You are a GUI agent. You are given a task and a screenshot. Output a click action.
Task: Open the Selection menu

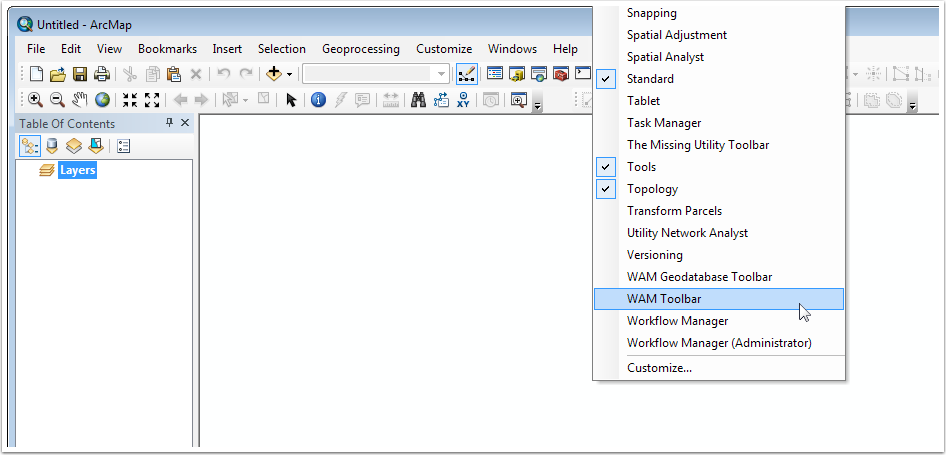point(282,49)
